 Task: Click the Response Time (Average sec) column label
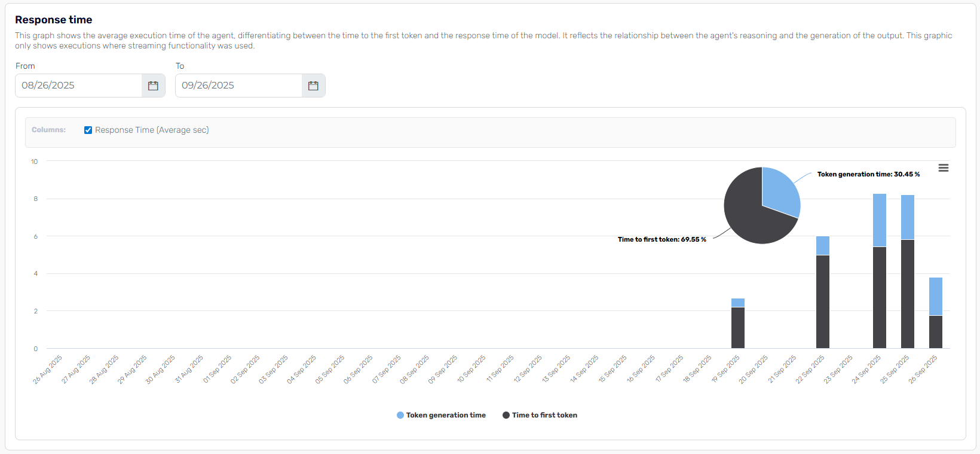pos(152,130)
